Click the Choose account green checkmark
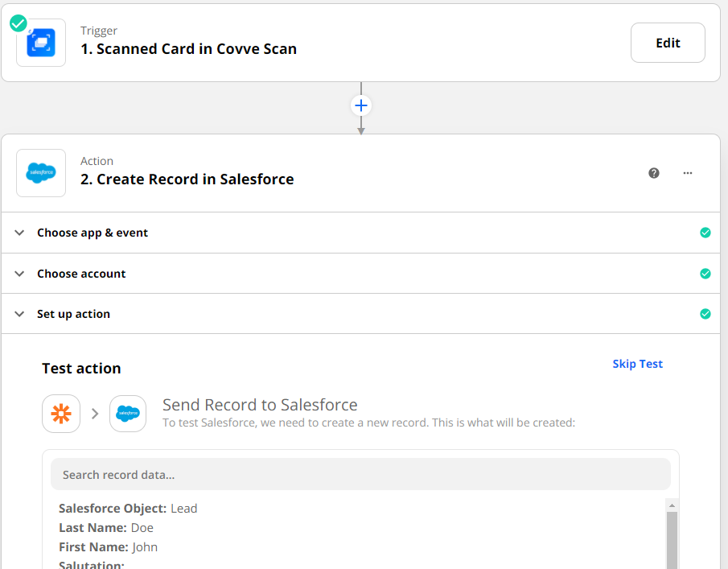728x569 pixels. [x=705, y=274]
